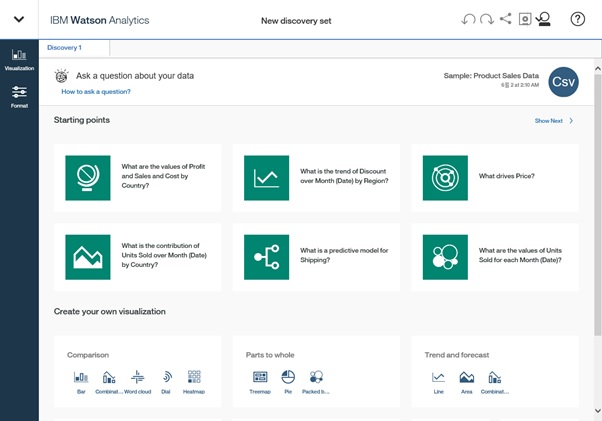Click the undo arrow icon
This screenshot has height=421, width=602.
pos(468,19)
